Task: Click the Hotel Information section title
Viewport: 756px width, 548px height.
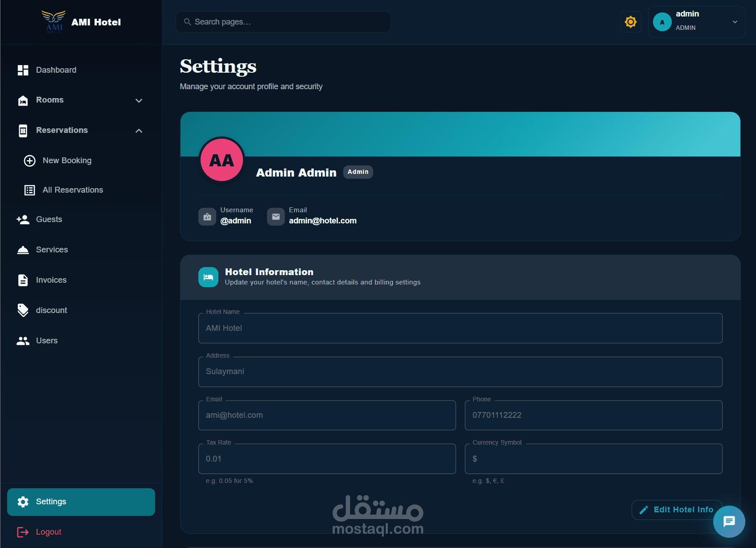Action: pos(269,272)
